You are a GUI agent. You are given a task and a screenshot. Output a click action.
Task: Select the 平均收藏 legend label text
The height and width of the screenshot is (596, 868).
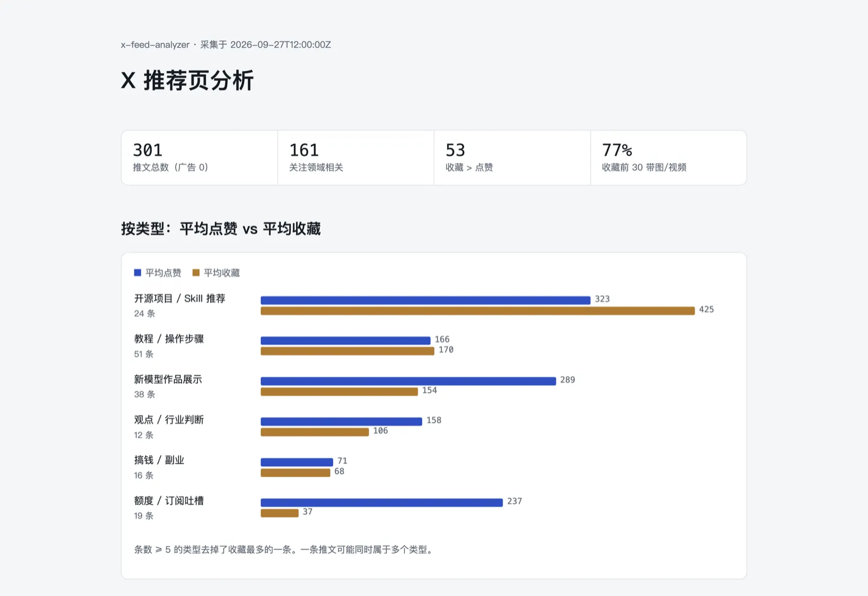point(222,273)
